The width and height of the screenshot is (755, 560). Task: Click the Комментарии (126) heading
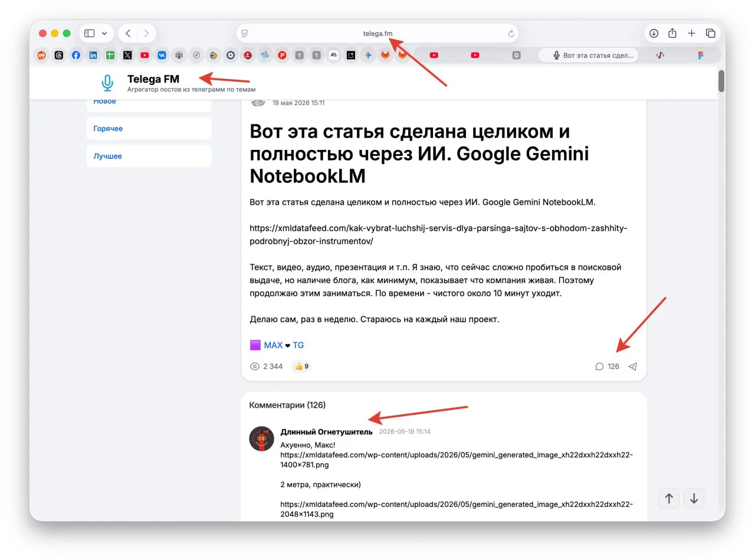click(x=287, y=405)
